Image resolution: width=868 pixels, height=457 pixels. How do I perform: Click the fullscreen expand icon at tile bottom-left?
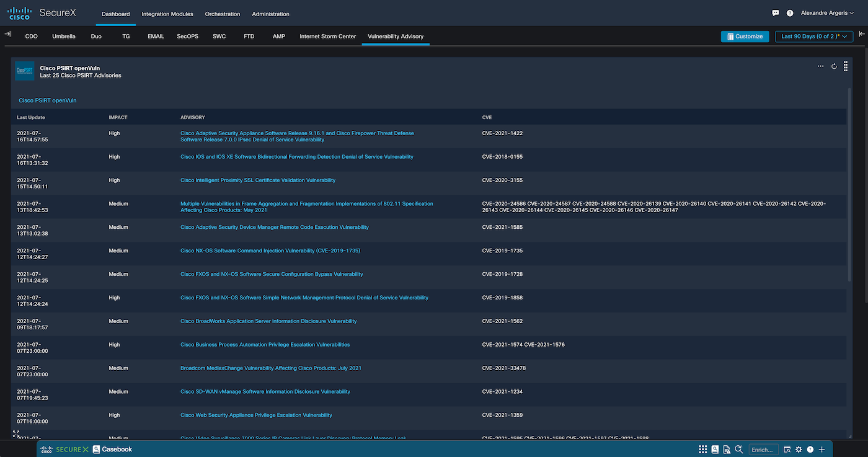pos(16,434)
